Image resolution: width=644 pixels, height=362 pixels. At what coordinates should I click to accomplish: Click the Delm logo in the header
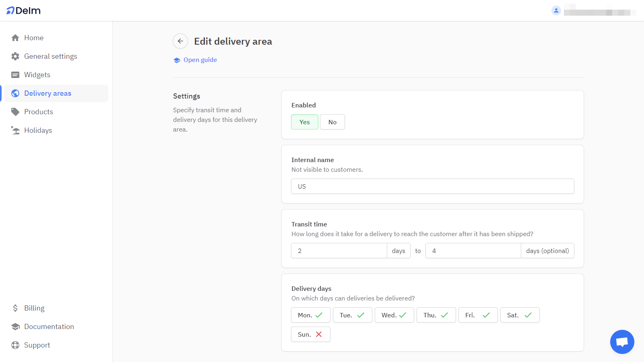click(23, 10)
